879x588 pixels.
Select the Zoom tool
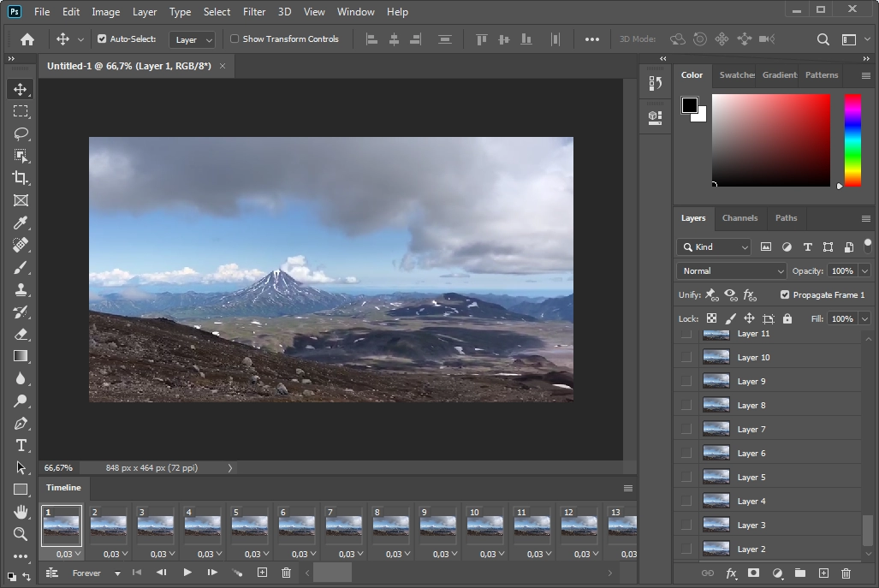[20, 534]
